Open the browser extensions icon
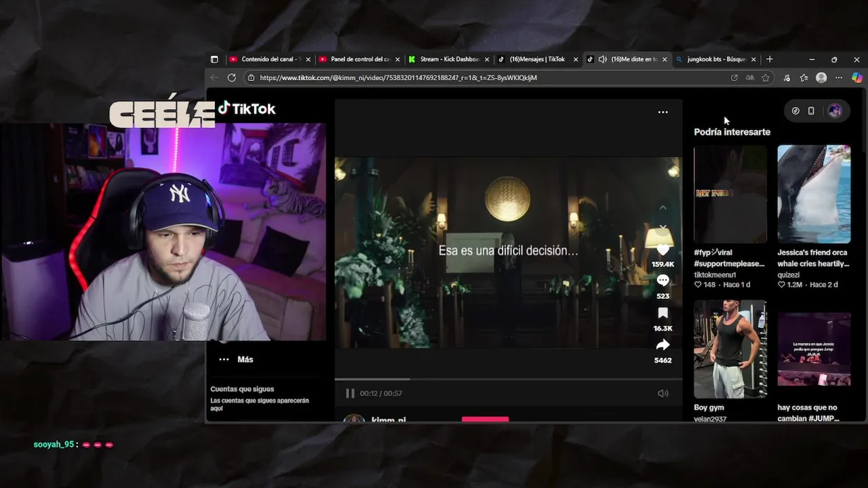Viewport: 868px width, 488px height. 787,78
